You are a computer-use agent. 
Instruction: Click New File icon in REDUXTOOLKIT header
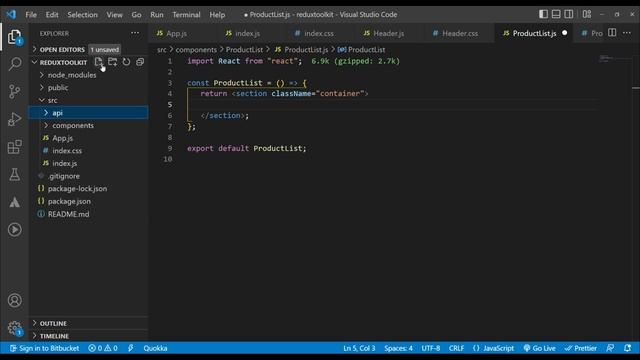pyautogui.click(x=98, y=62)
